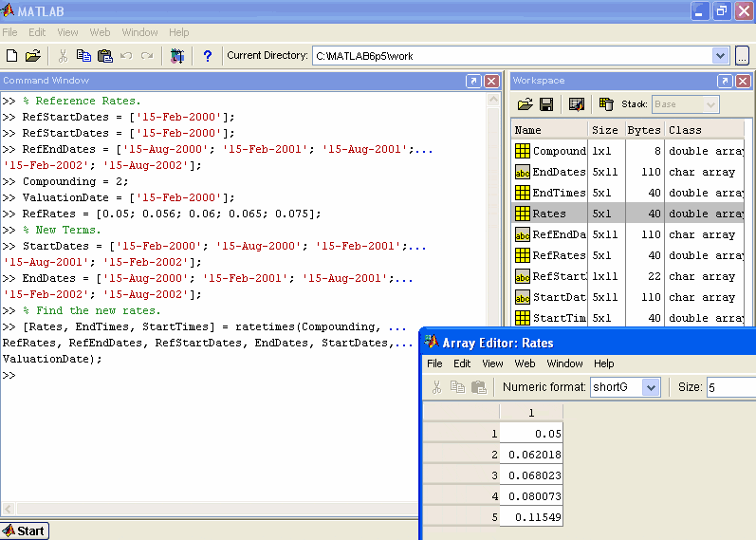The height and width of the screenshot is (540, 756).
Task: Open Simulink library icon in toolbar
Action: (177, 56)
